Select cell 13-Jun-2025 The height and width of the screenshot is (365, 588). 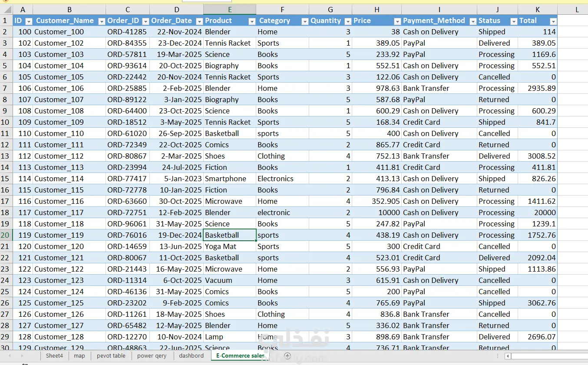(x=176, y=246)
